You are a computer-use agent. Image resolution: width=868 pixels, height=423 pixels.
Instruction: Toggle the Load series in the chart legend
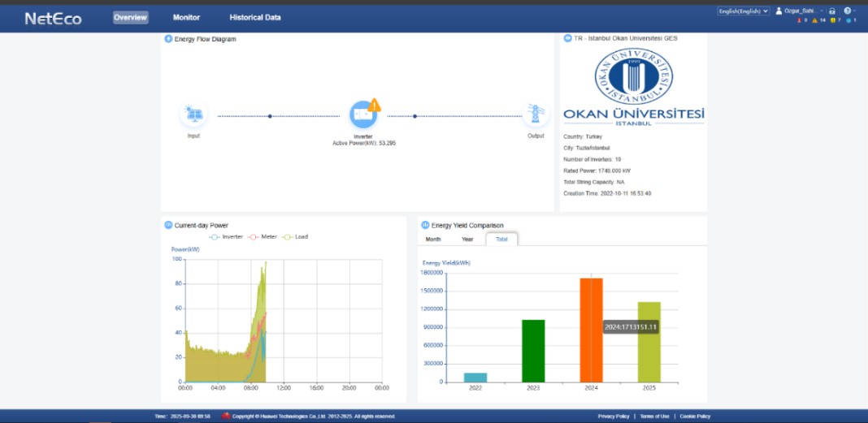[x=295, y=236]
